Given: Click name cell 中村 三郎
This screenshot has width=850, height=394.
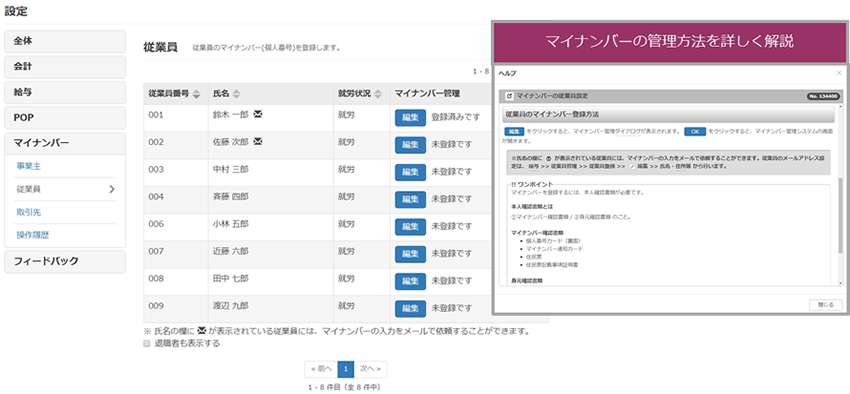Looking at the screenshot, I should tap(271, 172).
